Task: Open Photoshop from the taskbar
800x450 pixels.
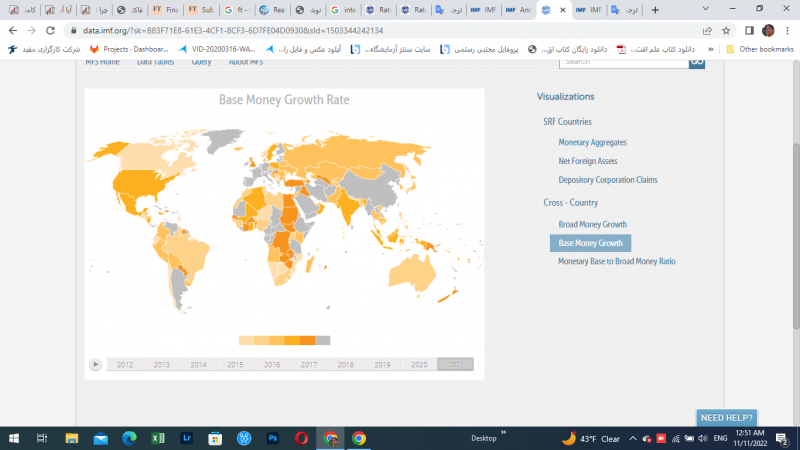Action: [272, 438]
